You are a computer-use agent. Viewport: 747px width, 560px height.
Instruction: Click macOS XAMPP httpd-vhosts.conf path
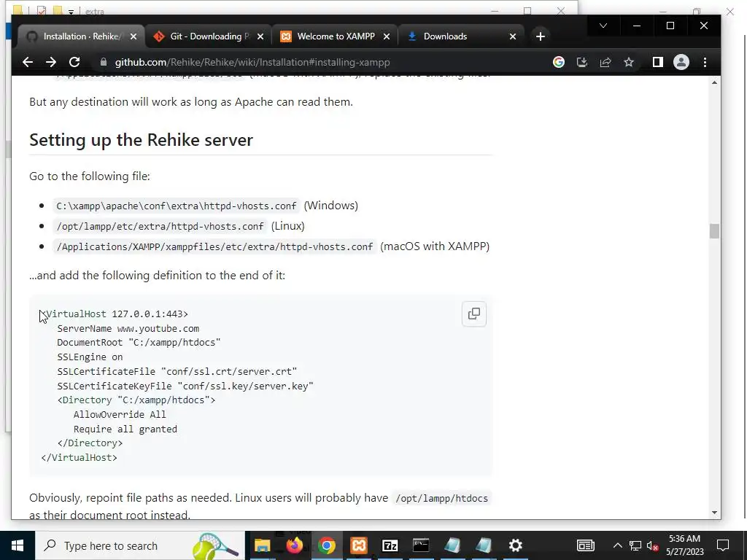[214, 246]
